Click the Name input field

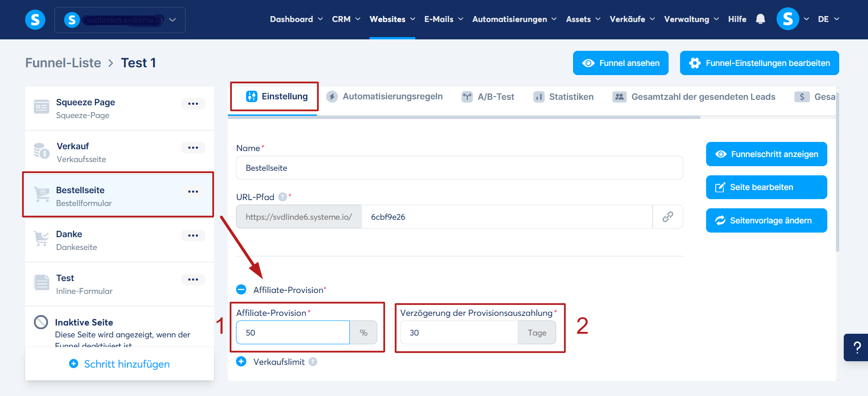tap(460, 168)
